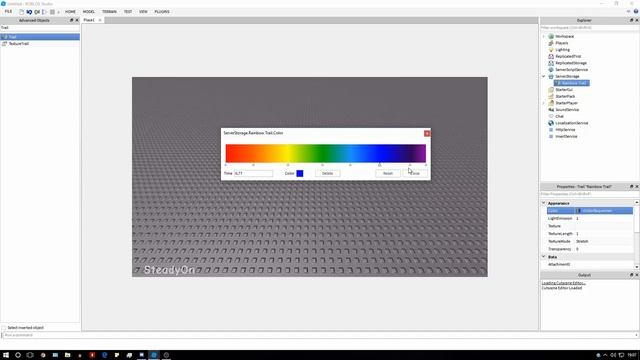Click the StarterGui icon in Explorer
This screenshot has width=640, height=360.
(551, 89)
